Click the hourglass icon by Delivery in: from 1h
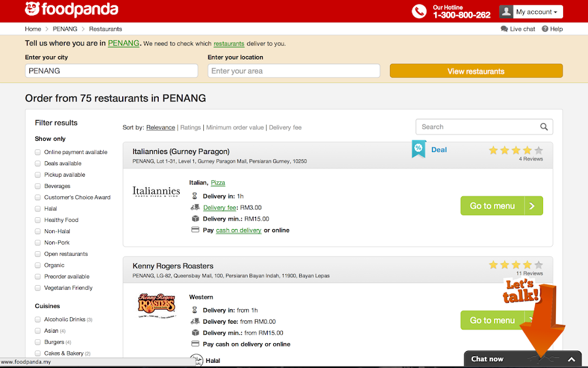The image size is (588, 368). click(195, 310)
